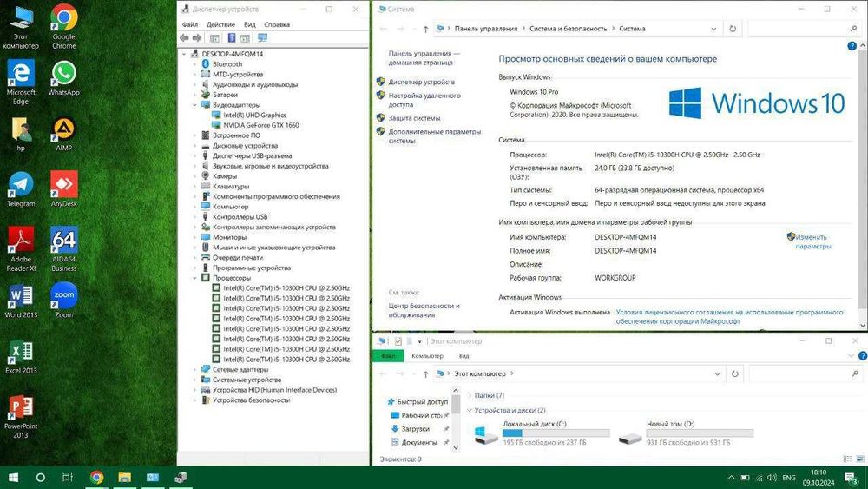This screenshot has height=489, width=868.
Task: Click Изменить параметры link
Action: click(x=812, y=241)
